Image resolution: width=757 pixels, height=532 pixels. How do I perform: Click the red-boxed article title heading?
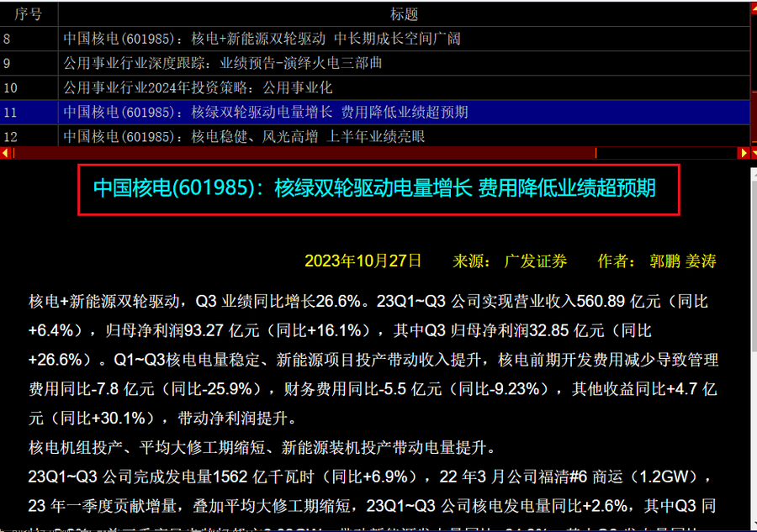[x=374, y=188]
